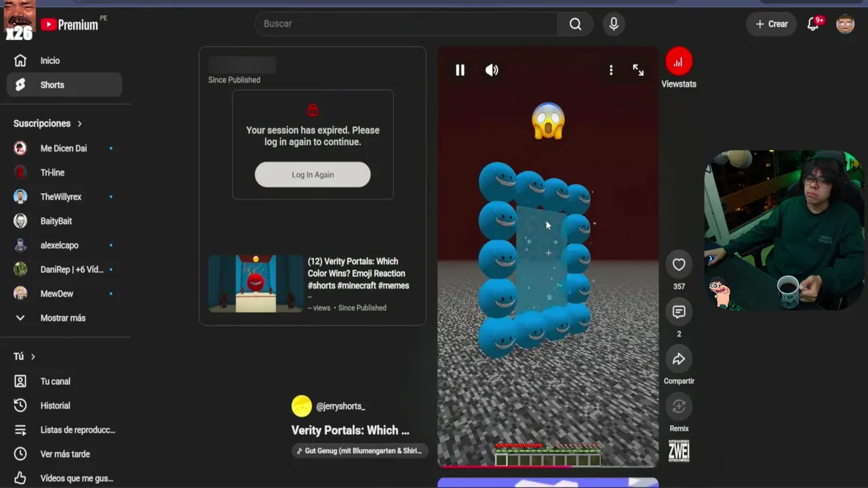Image resolution: width=868 pixels, height=488 pixels.
Task: Open Tri-line channel avatar
Action: (20, 173)
